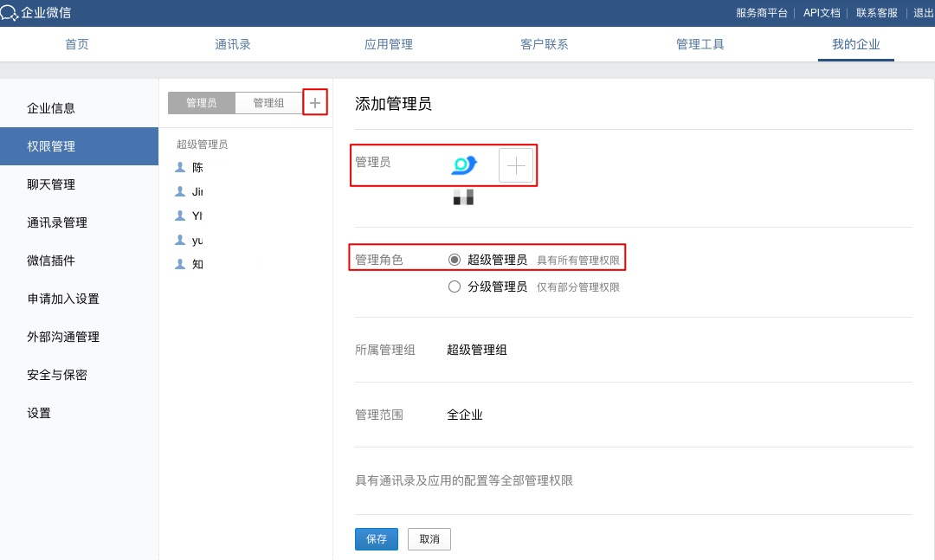Select administrator Jir in the list
The height and width of the screenshot is (560, 935).
197,191
